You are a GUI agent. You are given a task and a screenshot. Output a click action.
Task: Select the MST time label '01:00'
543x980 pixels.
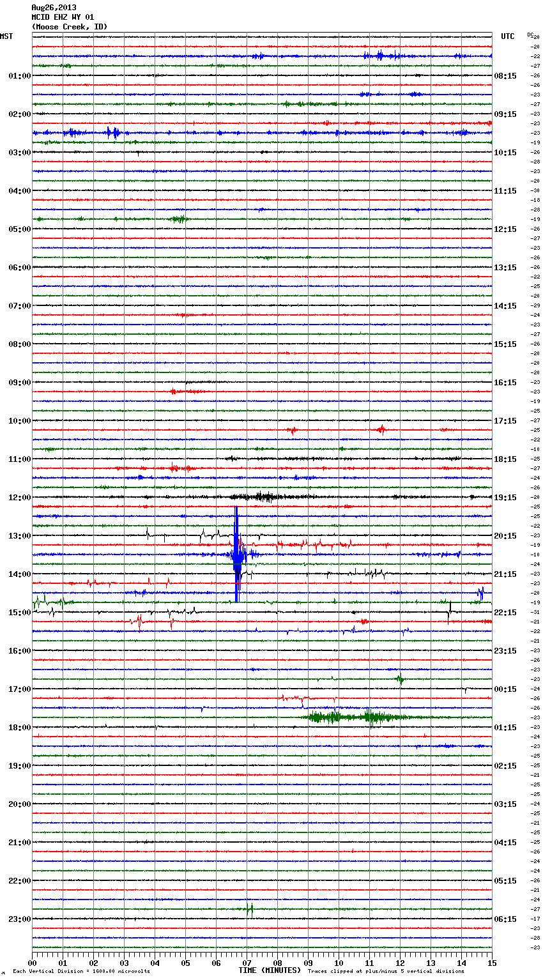pos(19,75)
